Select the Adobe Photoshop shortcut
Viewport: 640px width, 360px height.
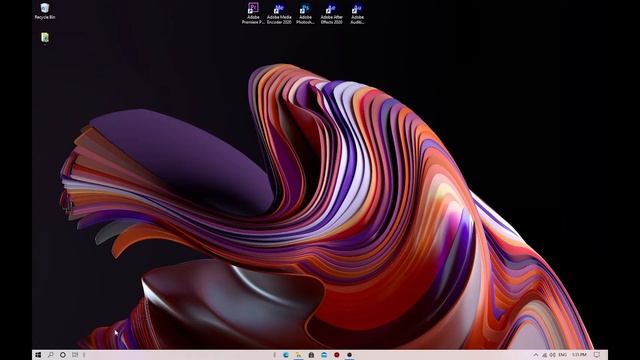point(305,14)
